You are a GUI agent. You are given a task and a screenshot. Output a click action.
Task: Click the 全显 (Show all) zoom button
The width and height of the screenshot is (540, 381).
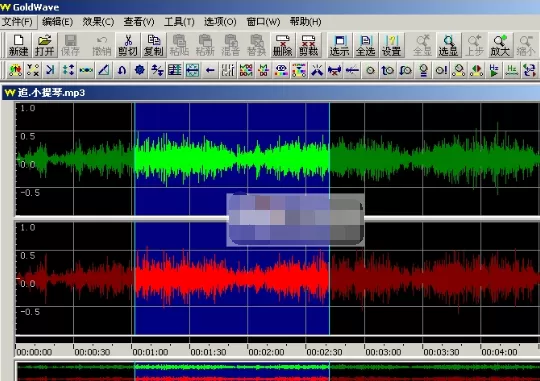[423, 45]
